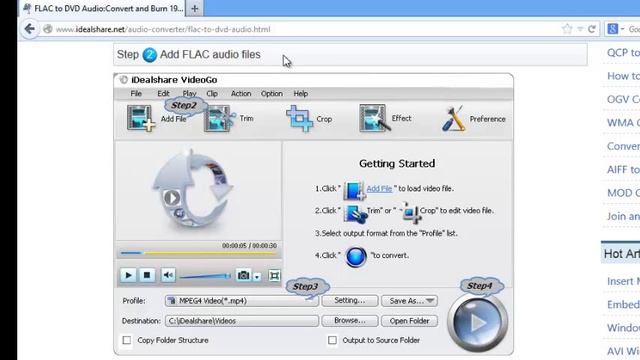Click the Setting... button
The image size is (640, 360).
click(x=349, y=301)
